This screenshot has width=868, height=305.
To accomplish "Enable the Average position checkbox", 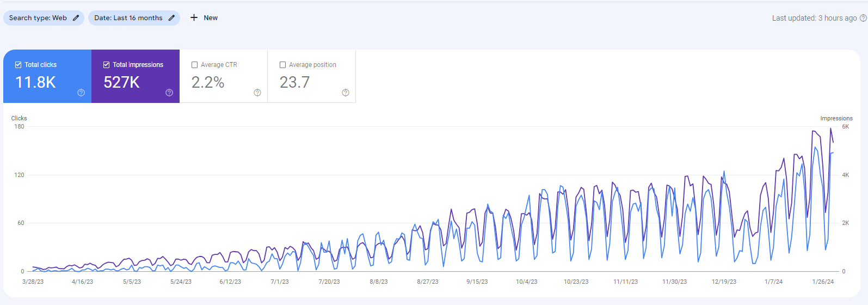I will [x=283, y=65].
